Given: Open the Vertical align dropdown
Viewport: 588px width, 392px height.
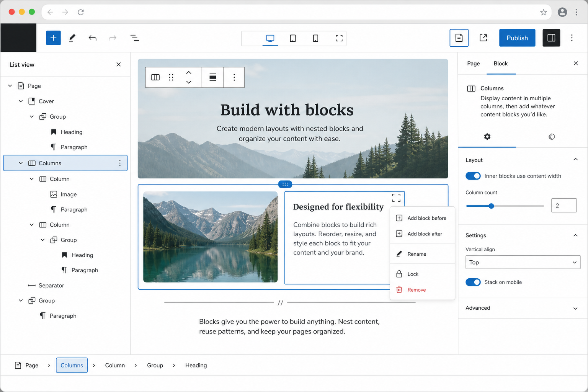Looking at the screenshot, I should (x=523, y=262).
